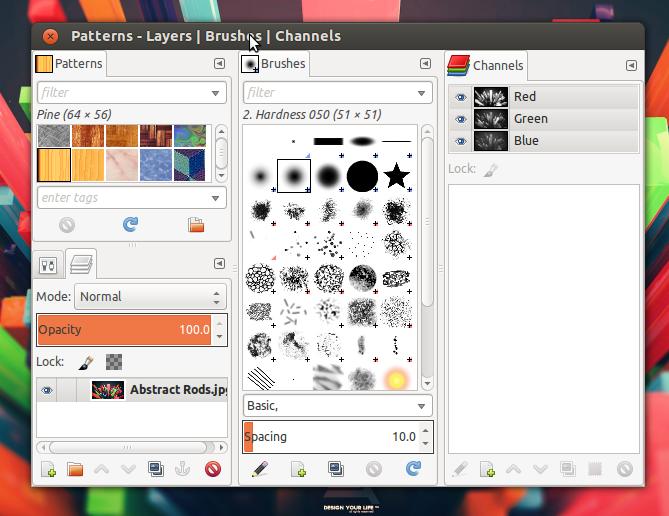Open the layer Mode dropdown set to Normal
Screen dimensions: 669x516
pyautogui.click(x=150, y=297)
